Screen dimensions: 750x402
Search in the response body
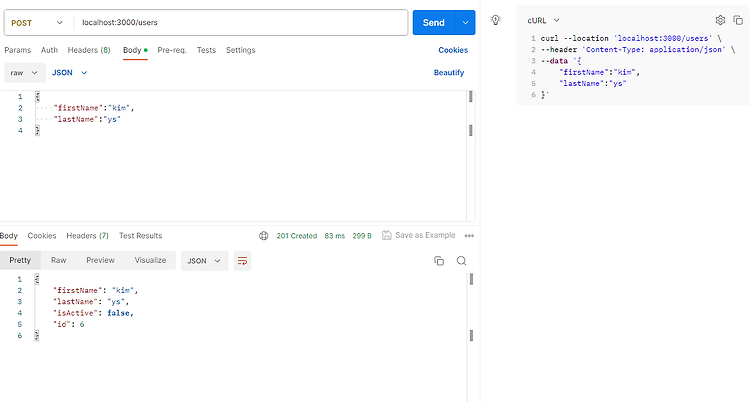(x=461, y=261)
